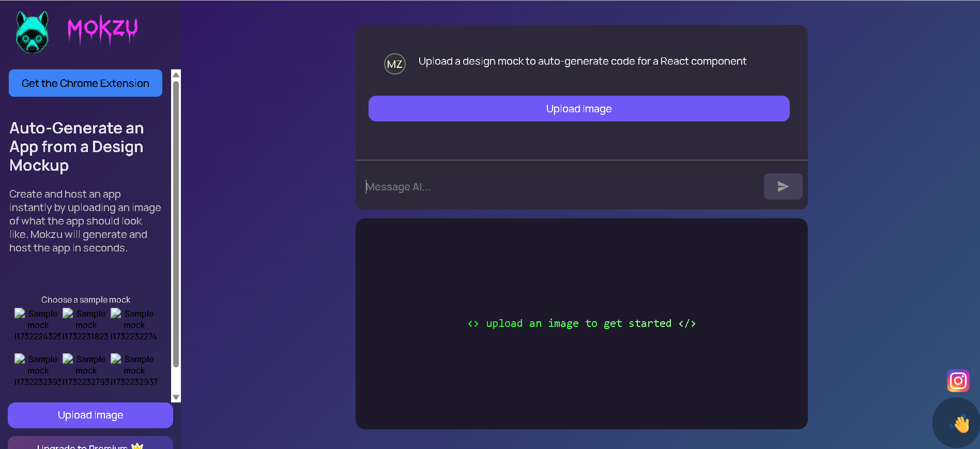Choose sample mock i1732232393
980x449 pixels.
(x=38, y=370)
